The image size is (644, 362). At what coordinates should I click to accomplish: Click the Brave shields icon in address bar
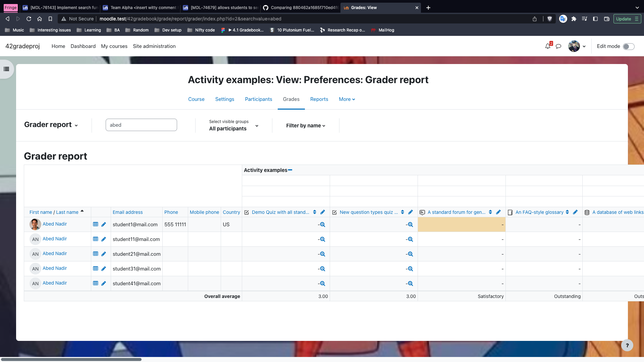(x=549, y=19)
